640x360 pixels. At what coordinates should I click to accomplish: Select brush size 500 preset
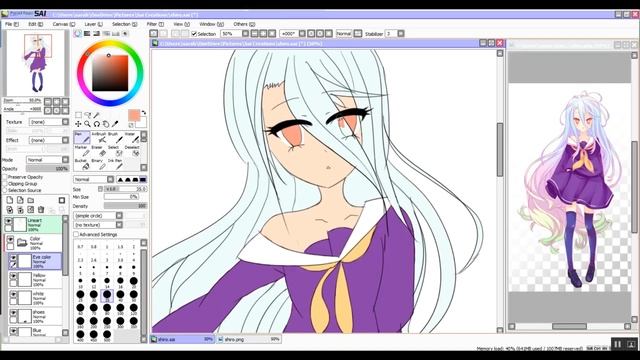(107, 336)
